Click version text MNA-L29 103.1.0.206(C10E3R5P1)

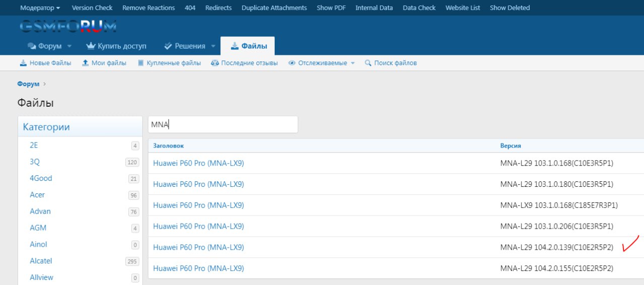pos(556,226)
